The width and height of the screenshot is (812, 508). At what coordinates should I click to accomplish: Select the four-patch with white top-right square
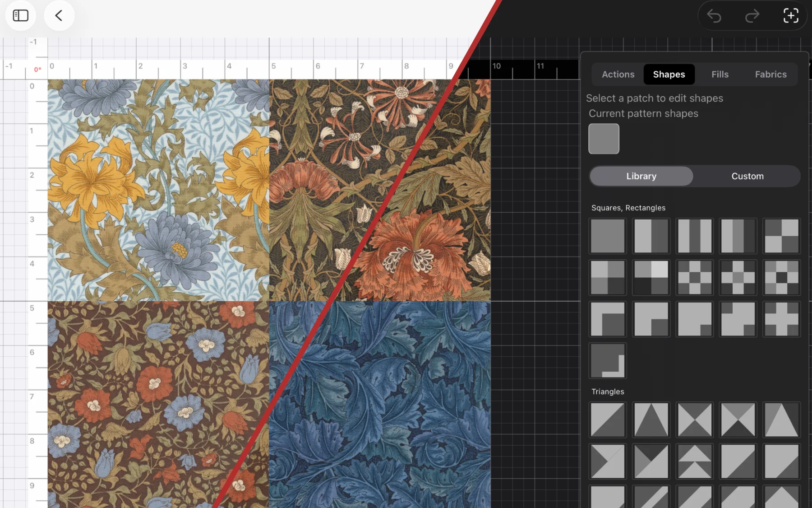651,277
